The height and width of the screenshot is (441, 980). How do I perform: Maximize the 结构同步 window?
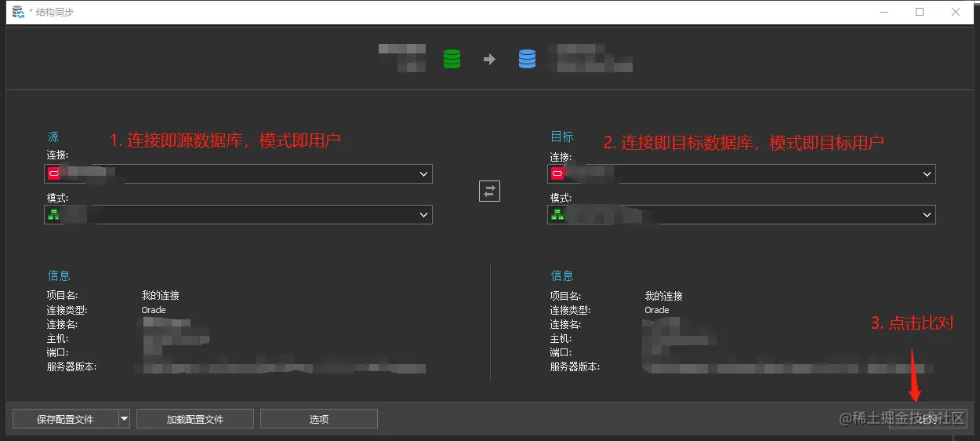pyautogui.click(x=920, y=12)
